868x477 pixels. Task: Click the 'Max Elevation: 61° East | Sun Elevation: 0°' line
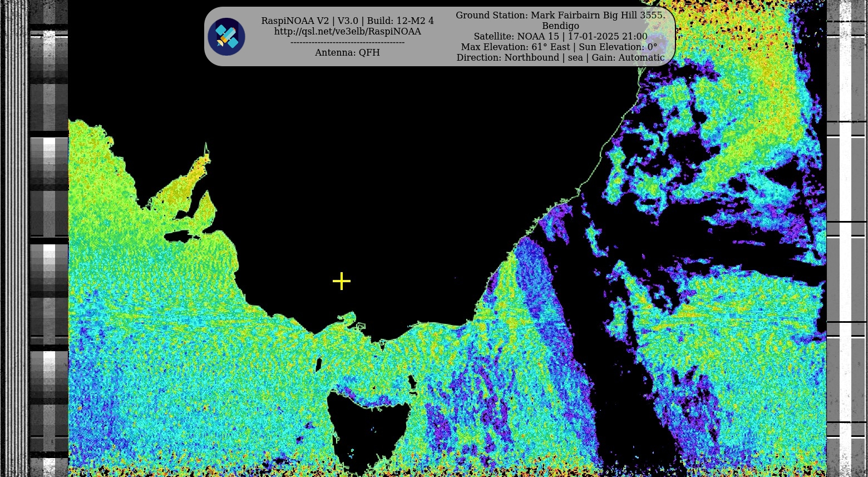[559, 47]
